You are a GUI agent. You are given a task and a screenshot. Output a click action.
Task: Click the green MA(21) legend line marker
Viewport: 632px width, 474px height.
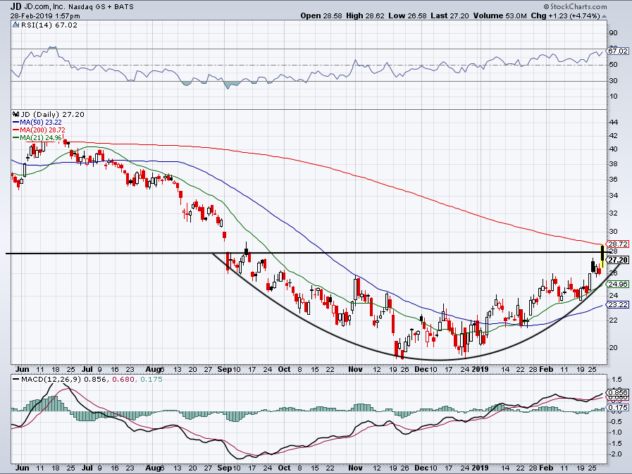pyautogui.click(x=16, y=138)
